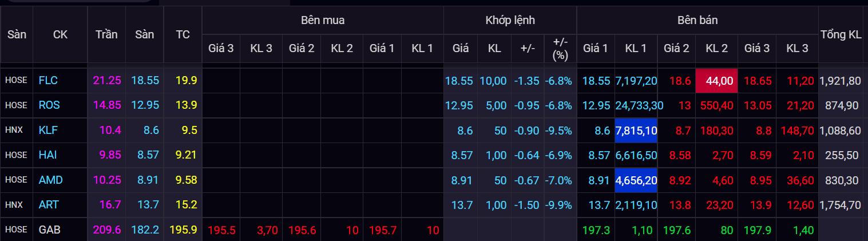The width and height of the screenshot is (868, 241).
Task: Select the blue highlighted 7,815,10 volume cell
Action: (x=636, y=130)
